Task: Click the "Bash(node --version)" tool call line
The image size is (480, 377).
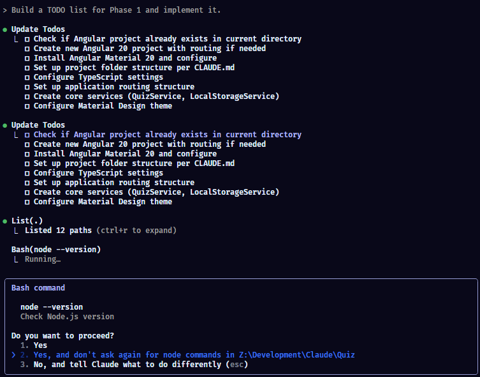Action: pos(56,250)
